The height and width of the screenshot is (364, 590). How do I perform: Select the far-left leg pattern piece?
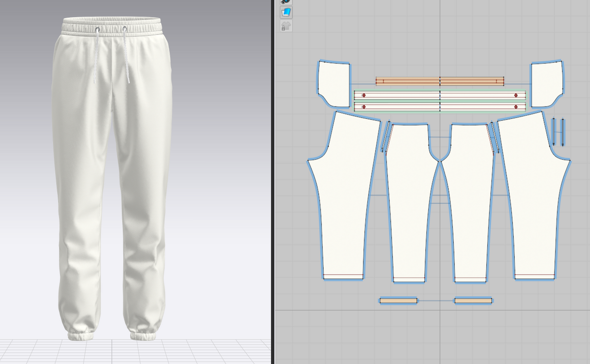coord(344,196)
